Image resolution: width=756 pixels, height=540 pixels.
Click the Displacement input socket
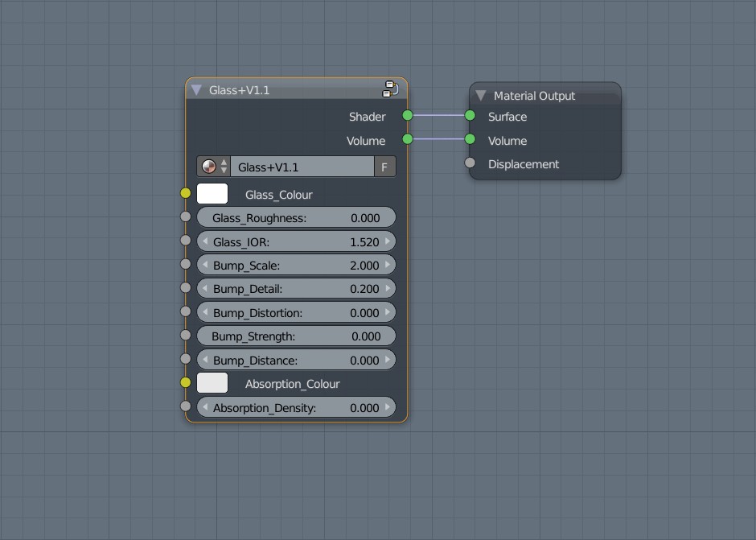[469, 163]
